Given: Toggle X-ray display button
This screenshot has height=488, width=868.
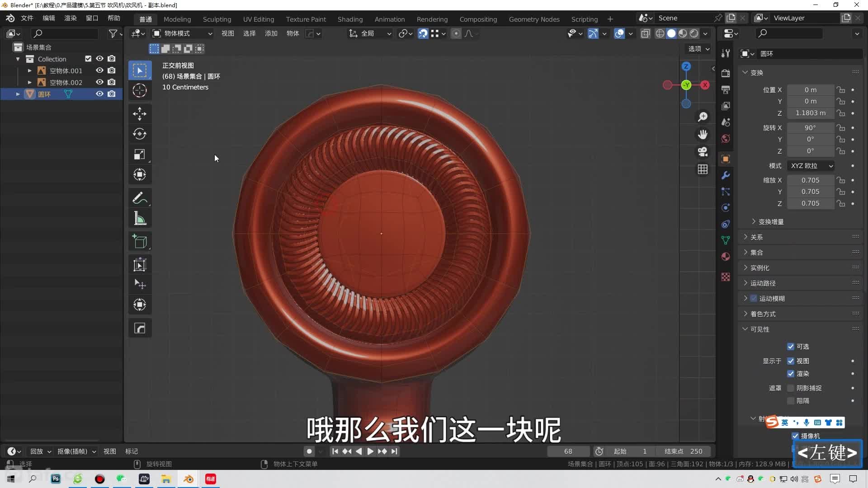Looking at the screenshot, I should [x=646, y=33].
